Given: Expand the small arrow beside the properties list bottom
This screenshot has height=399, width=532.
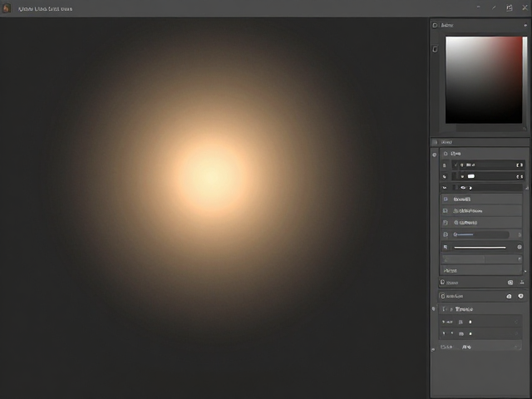Looking at the screenshot, I should click(525, 271).
